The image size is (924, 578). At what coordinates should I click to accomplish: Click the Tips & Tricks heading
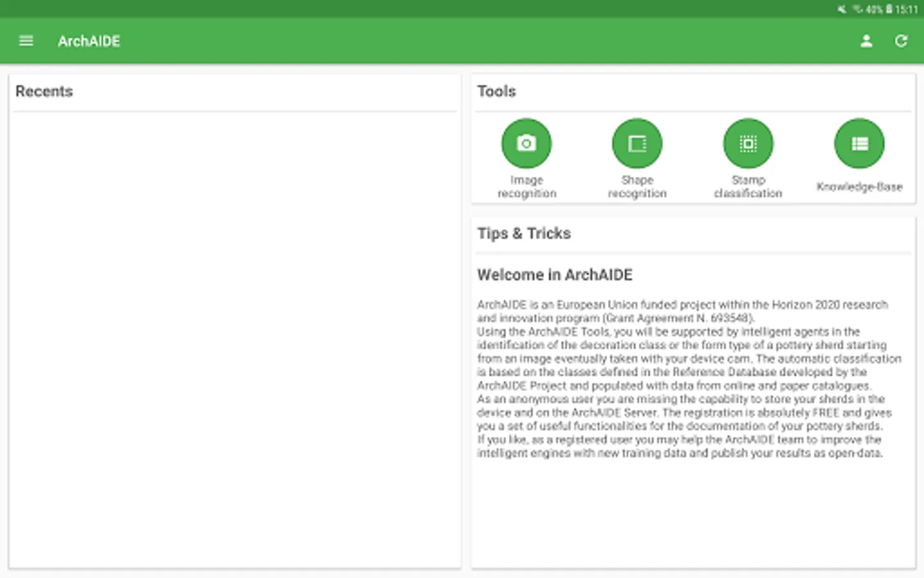pyautogui.click(x=524, y=233)
